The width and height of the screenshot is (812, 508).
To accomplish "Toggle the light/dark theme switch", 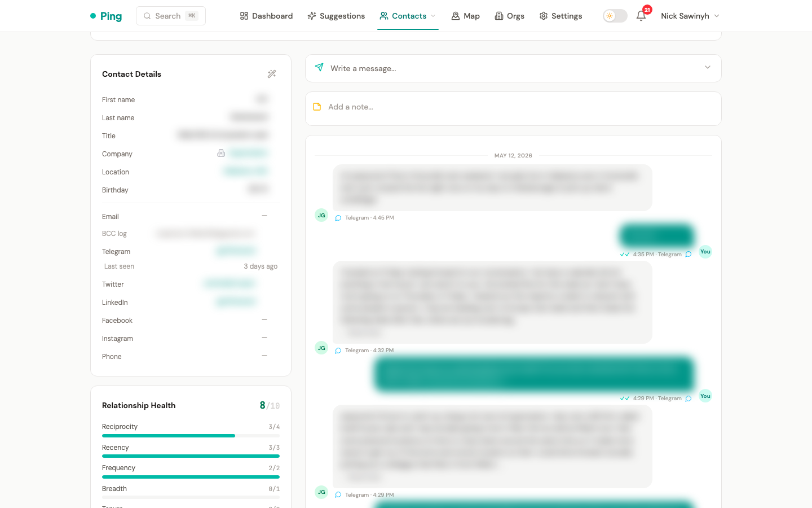I will pos(615,16).
